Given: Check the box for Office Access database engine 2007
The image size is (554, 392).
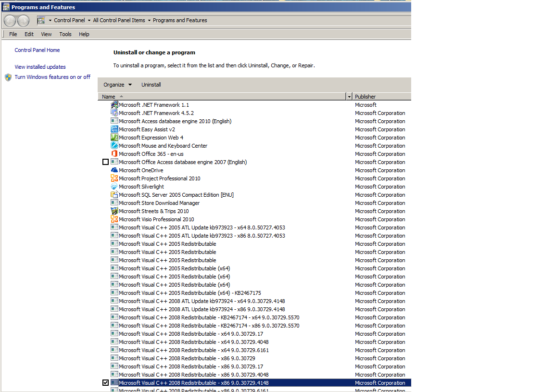Looking at the screenshot, I should [105, 162].
